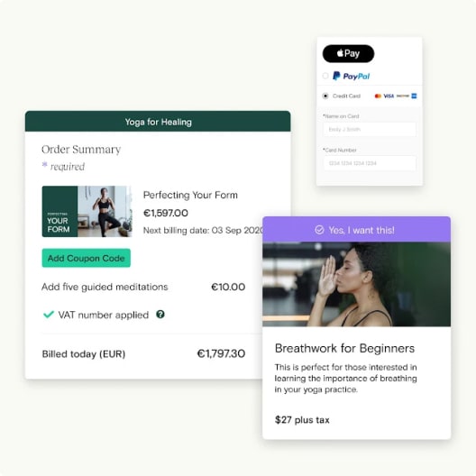Click the Visa card icon
The height and width of the screenshot is (476, 476).
(389, 96)
